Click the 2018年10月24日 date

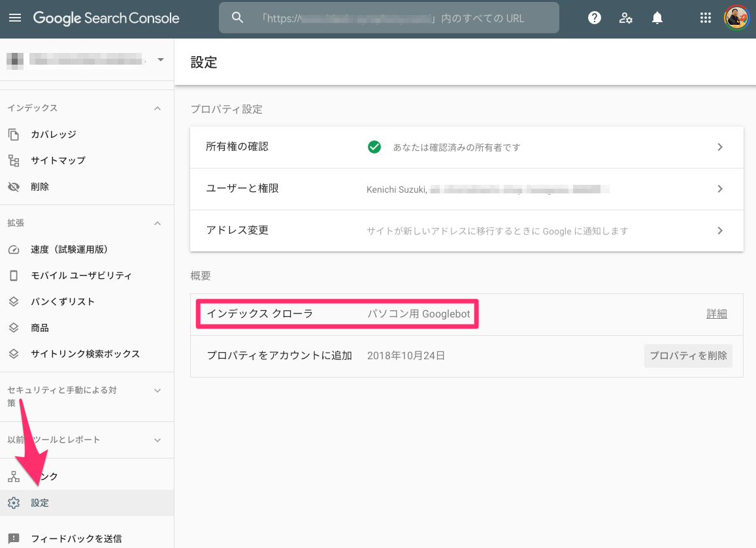406,356
